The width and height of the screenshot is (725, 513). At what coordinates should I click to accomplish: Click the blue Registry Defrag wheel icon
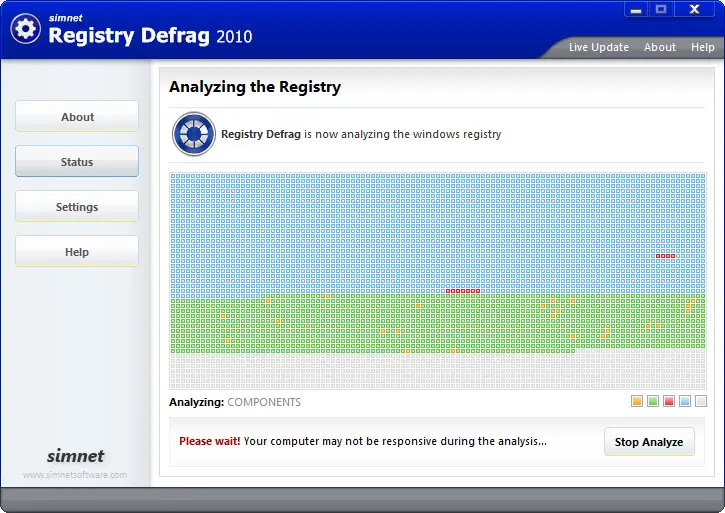tap(194, 134)
